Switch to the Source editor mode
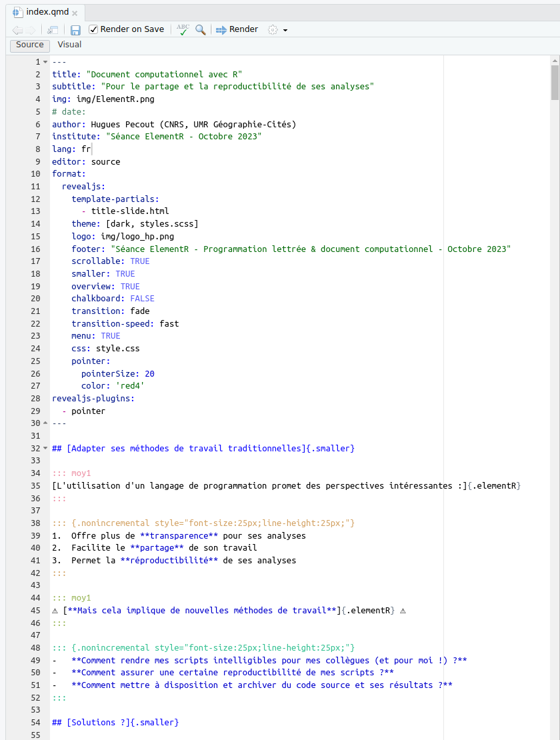 click(x=29, y=45)
